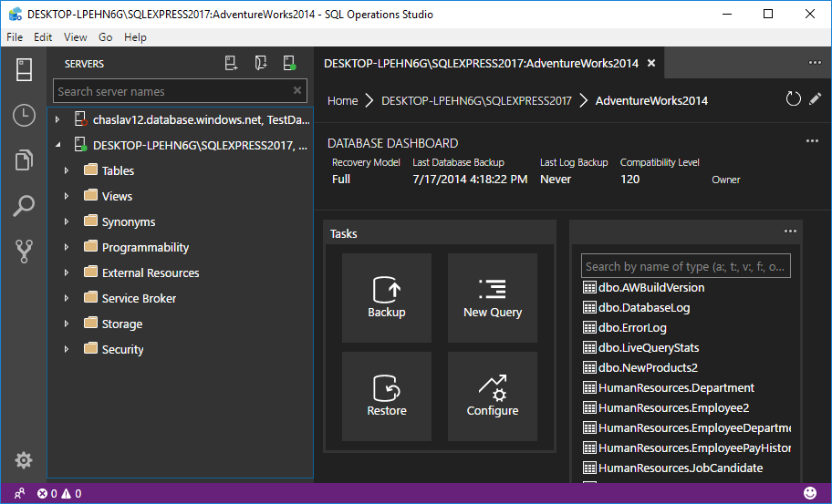The height and width of the screenshot is (504, 832).
Task: Open the Search magnifier icon
Action: coord(24,206)
